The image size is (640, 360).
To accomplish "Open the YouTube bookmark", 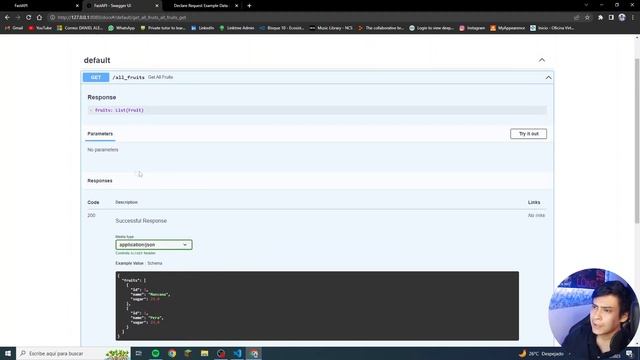I will click(40, 28).
